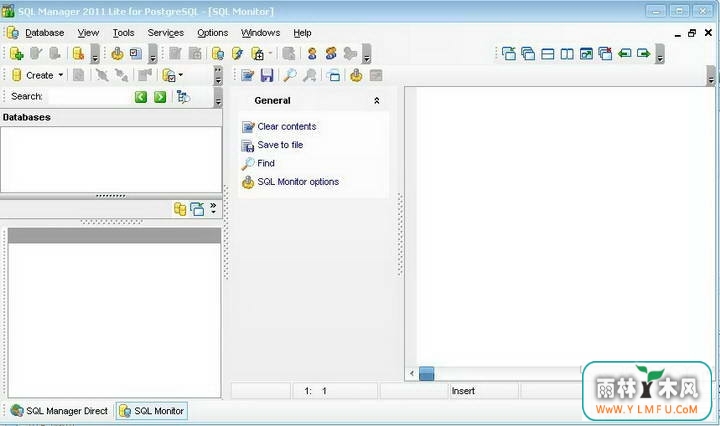Click the scroll left arrow of monitor area
720x426 pixels.
pyautogui.click(x=411, y=373)
